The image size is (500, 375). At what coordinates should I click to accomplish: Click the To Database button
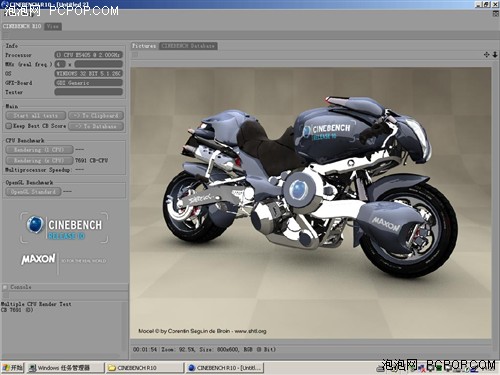(x=96, y=126)
